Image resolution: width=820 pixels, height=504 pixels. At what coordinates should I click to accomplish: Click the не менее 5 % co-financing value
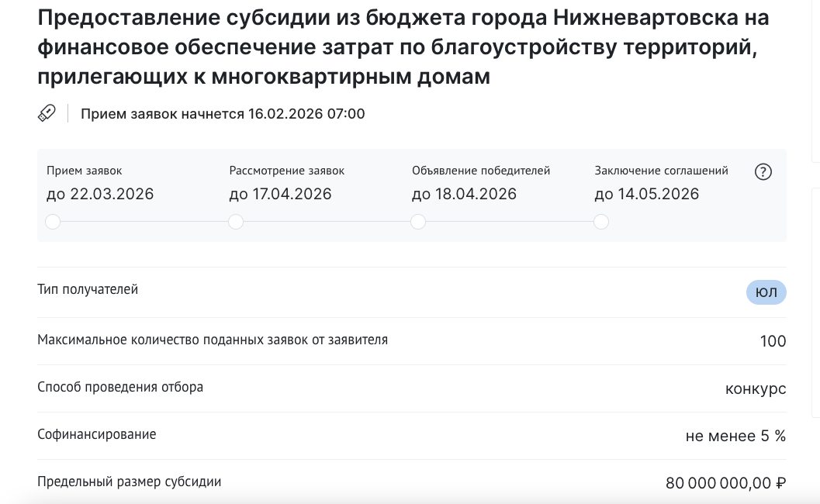coord(735,436)
